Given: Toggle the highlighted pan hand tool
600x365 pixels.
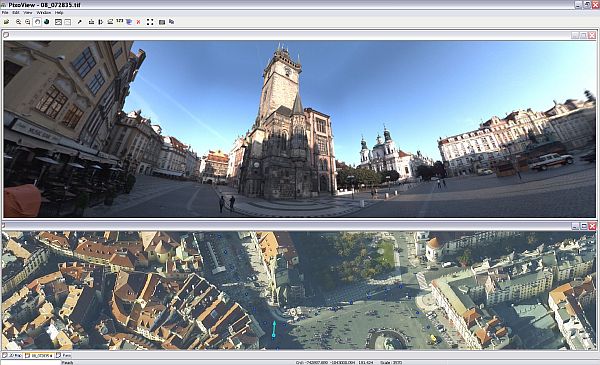Looking at the screenshot, I should (x=37, y=22).
